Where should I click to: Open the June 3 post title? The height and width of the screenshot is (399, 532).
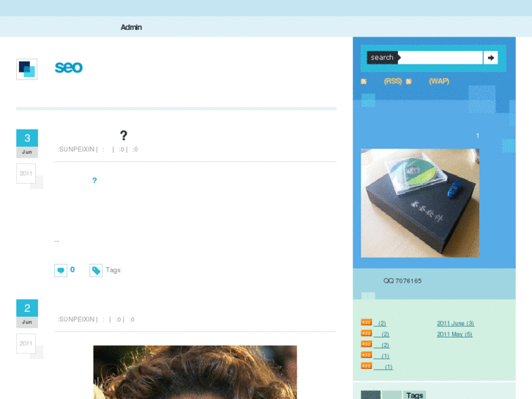[124, 135]
